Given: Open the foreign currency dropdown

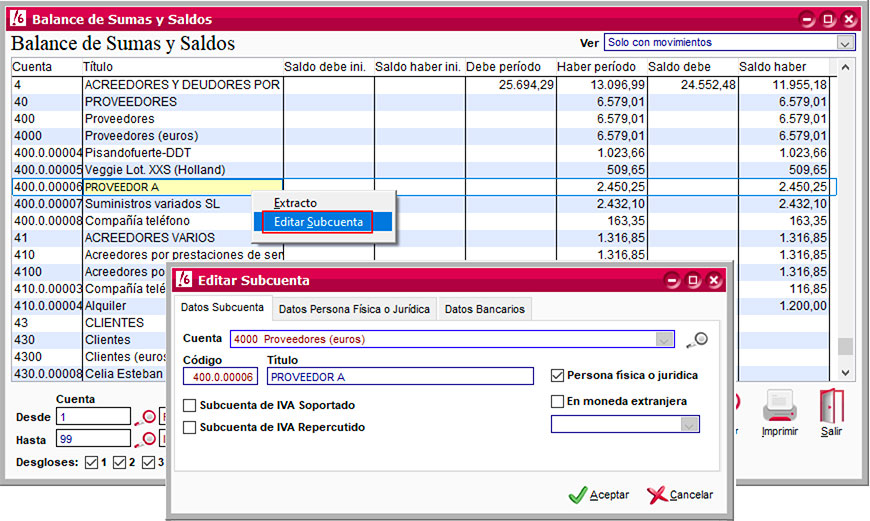Looking at the screenshot, I should pyautogui.click(x=689, y=424).
